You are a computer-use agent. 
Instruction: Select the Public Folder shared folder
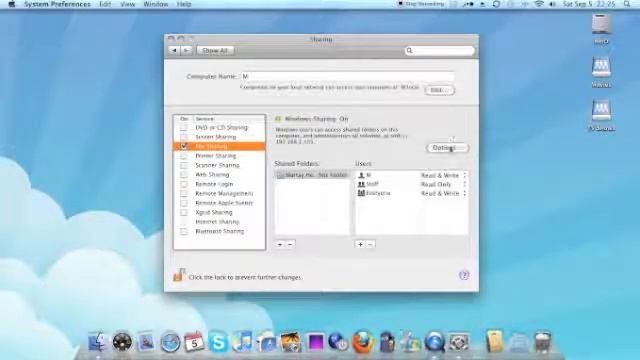(x=312, y=175)
